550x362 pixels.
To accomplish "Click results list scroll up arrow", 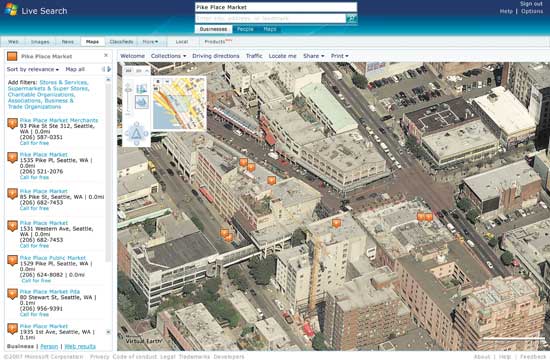I will coord(108,80).
